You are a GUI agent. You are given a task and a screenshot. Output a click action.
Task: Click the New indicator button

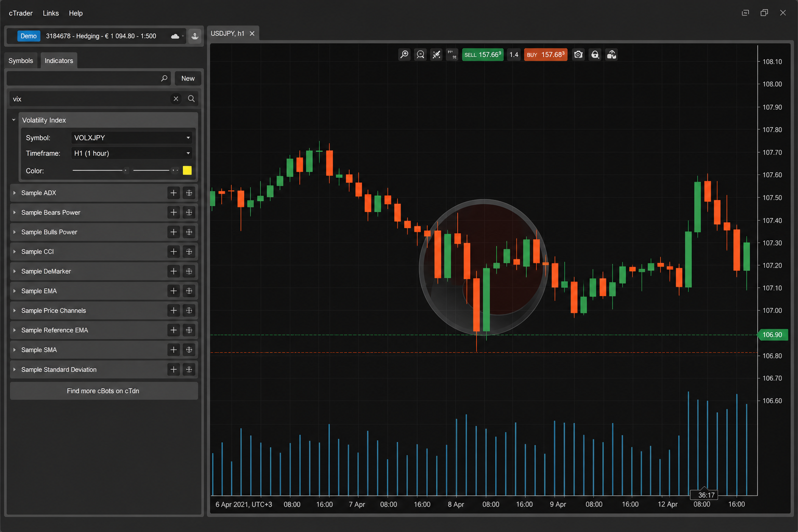(188, 78)
